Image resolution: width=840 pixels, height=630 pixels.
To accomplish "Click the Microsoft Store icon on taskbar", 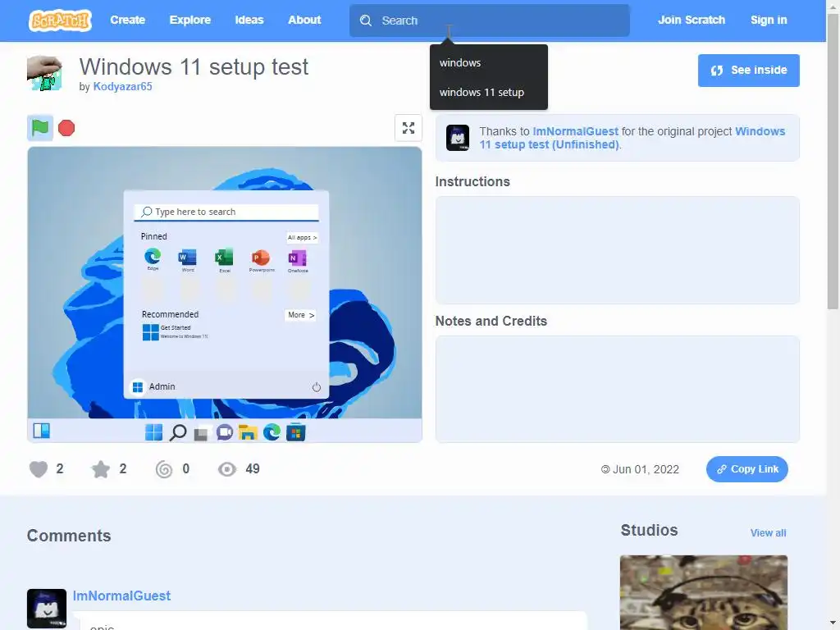I will (295, 432).
